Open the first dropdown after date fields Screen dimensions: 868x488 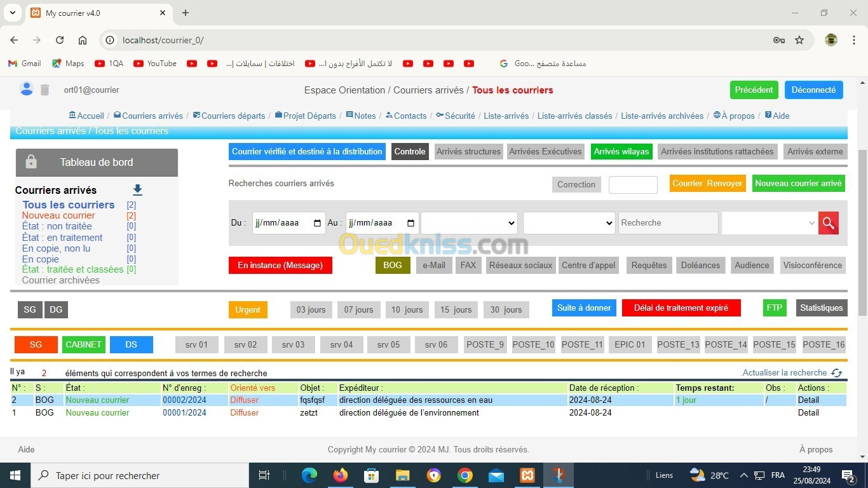point(469,223)
